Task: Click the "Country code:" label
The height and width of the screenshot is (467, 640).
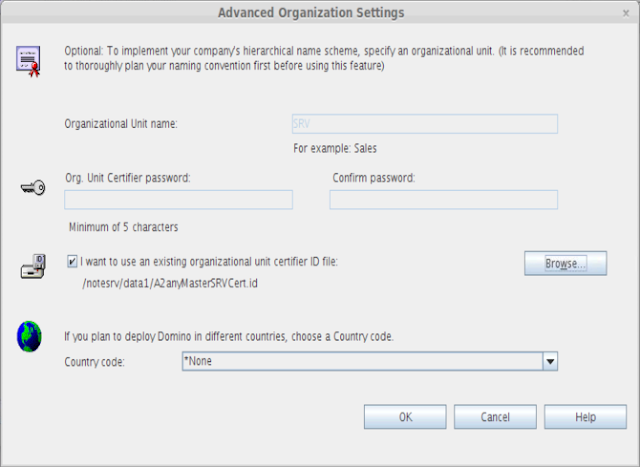Action: point(96,361)
